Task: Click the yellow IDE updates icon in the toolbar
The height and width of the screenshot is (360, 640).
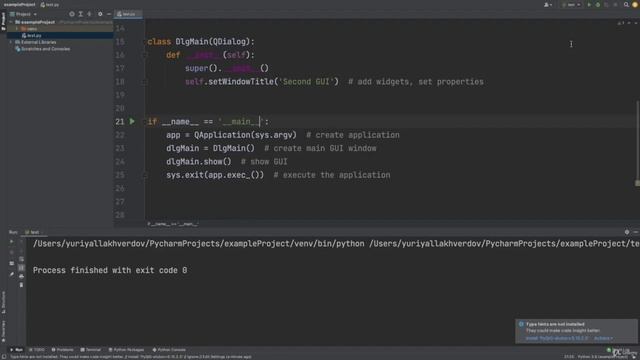Action: (635, 4)
